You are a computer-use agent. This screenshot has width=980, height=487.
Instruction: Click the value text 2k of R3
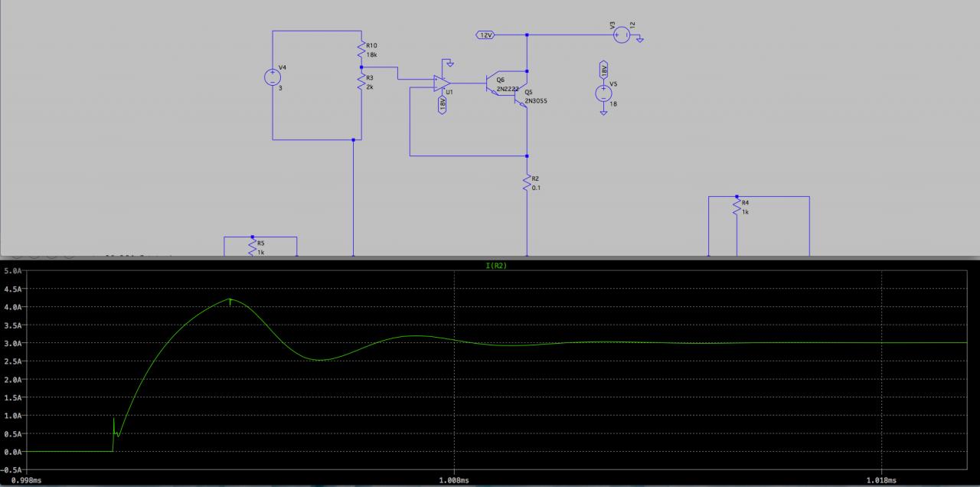pyautogui.click(x=371, y=87)
